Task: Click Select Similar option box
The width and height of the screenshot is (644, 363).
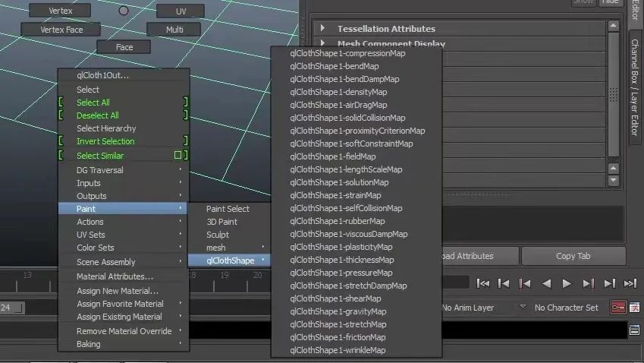Action: (177, 155)
